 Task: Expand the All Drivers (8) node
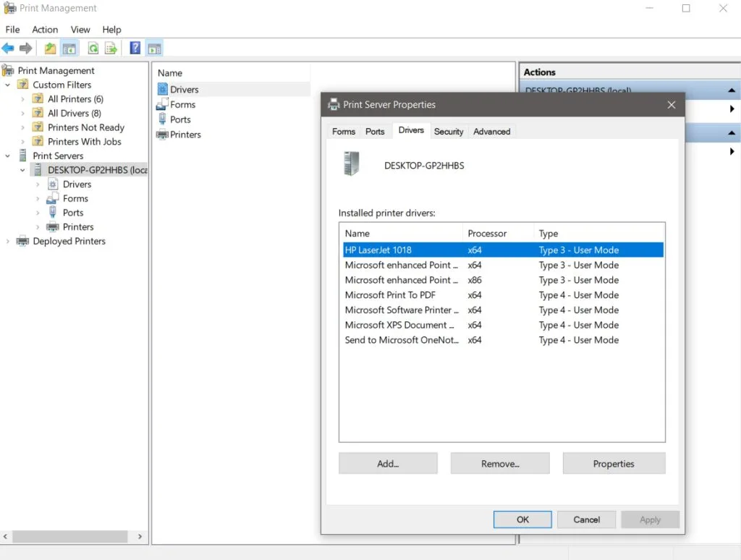[22, 114]
